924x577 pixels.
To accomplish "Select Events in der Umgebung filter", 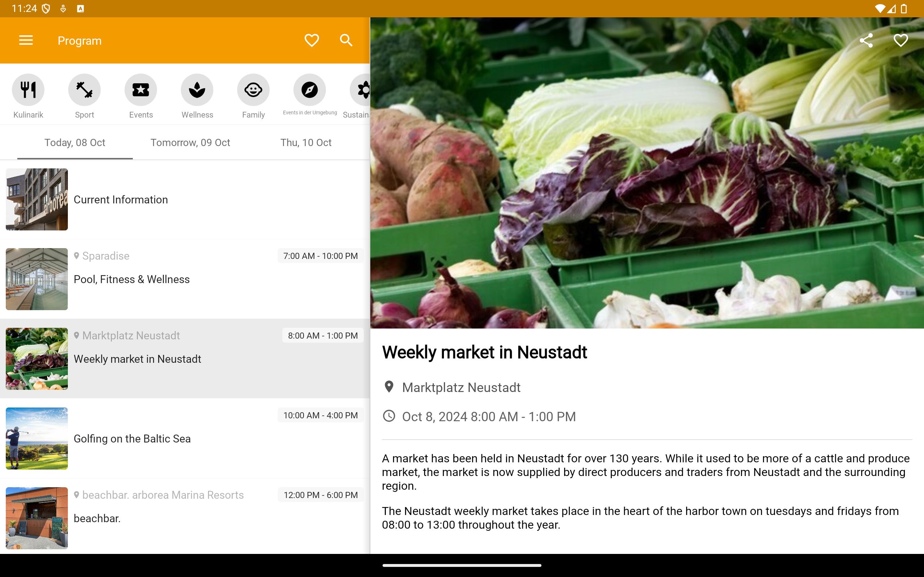I will click(x=310, y=90).
